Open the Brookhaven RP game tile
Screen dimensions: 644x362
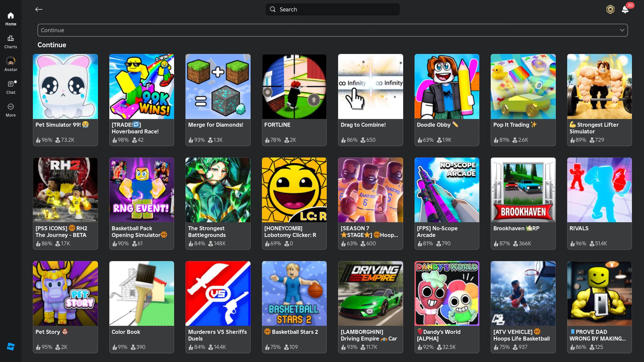[x=523, y=203]
